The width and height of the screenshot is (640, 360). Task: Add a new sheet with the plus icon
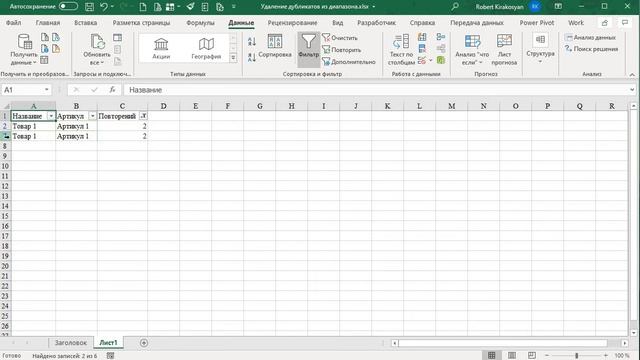pos(144,343)
